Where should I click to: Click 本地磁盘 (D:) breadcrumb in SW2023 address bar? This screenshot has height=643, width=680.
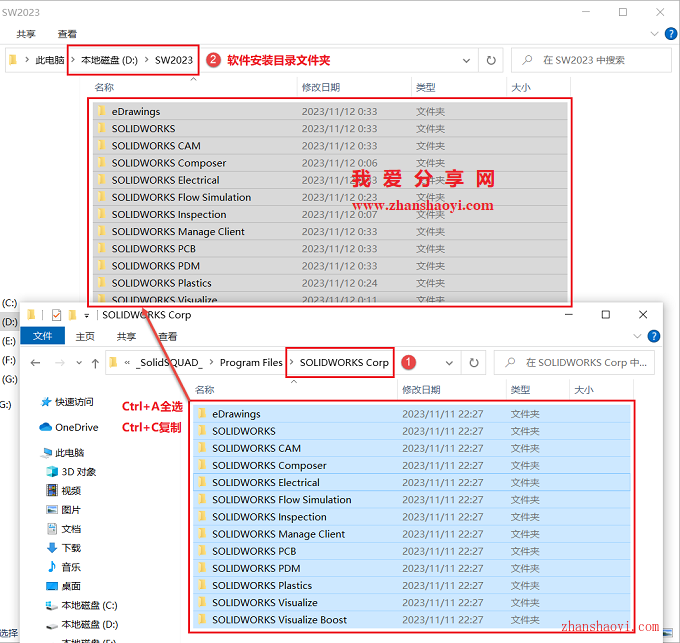coord(109,60)
